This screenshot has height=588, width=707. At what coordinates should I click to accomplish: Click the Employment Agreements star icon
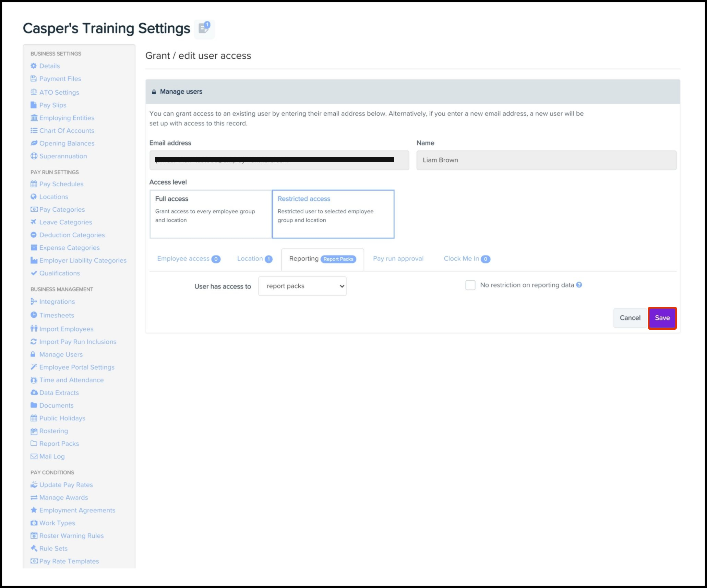tap(34, 510)
